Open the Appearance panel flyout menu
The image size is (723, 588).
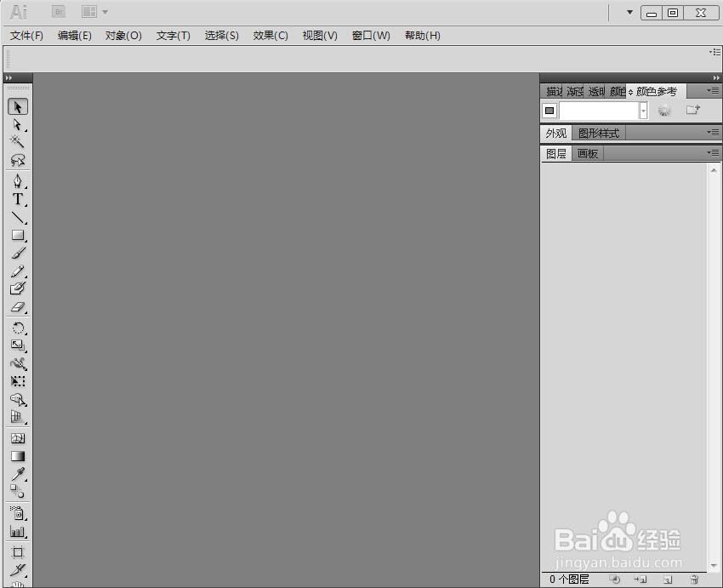[x=713, y=133]
